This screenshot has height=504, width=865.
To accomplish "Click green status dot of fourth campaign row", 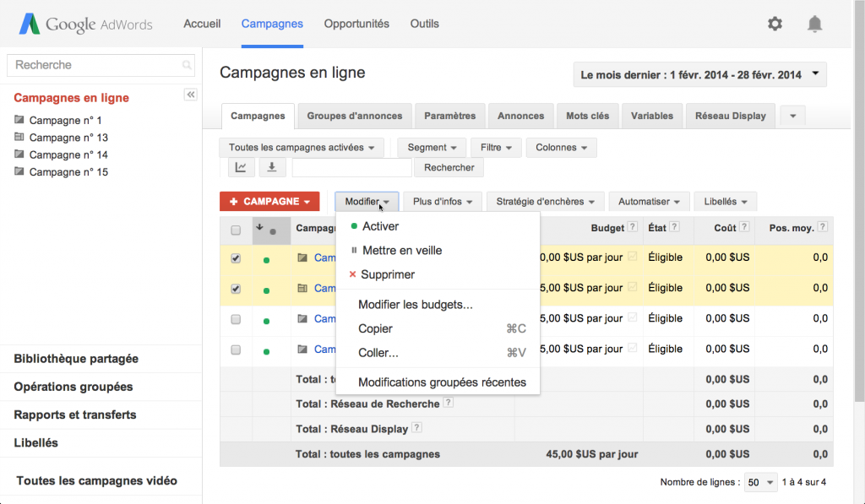I will tap(266, 351).
